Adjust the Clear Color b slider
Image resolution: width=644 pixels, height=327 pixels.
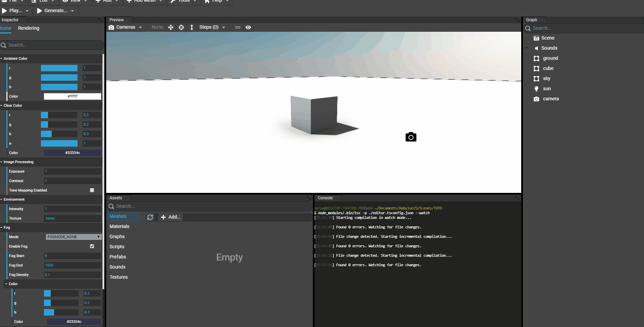59,134
